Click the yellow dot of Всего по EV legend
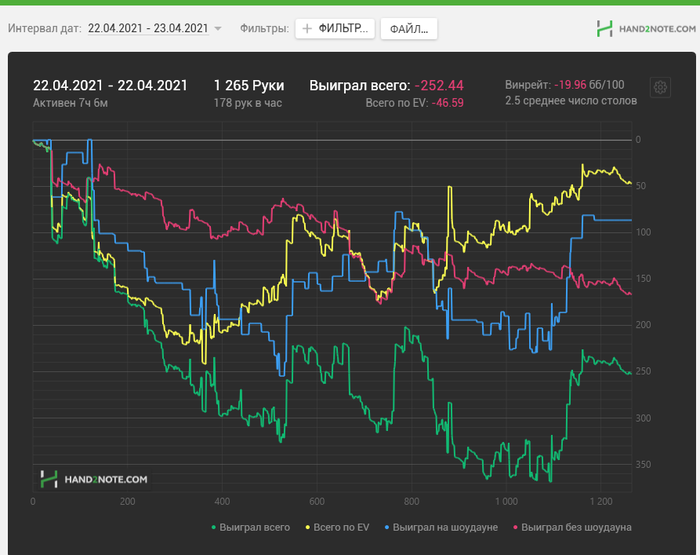Screen dimensions: 700x555 (x=308, y=528)
